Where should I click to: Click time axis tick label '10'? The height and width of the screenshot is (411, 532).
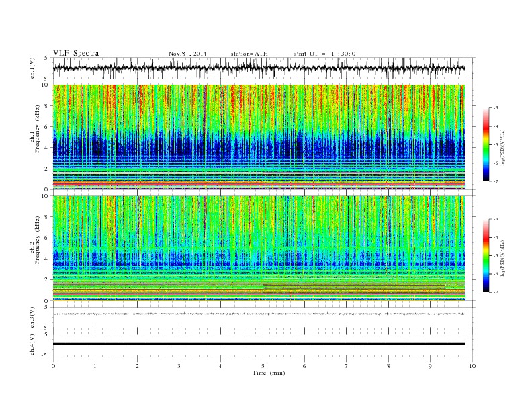coord(472,366)
